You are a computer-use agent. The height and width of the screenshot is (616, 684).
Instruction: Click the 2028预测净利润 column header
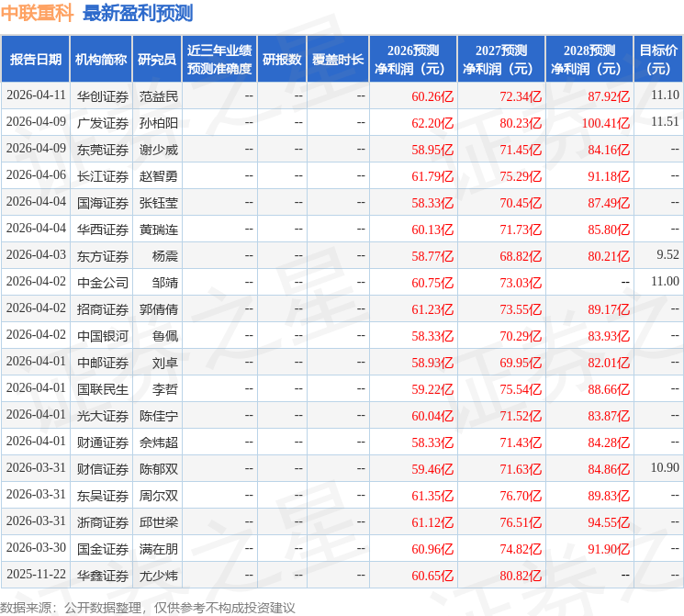(589, 59)
